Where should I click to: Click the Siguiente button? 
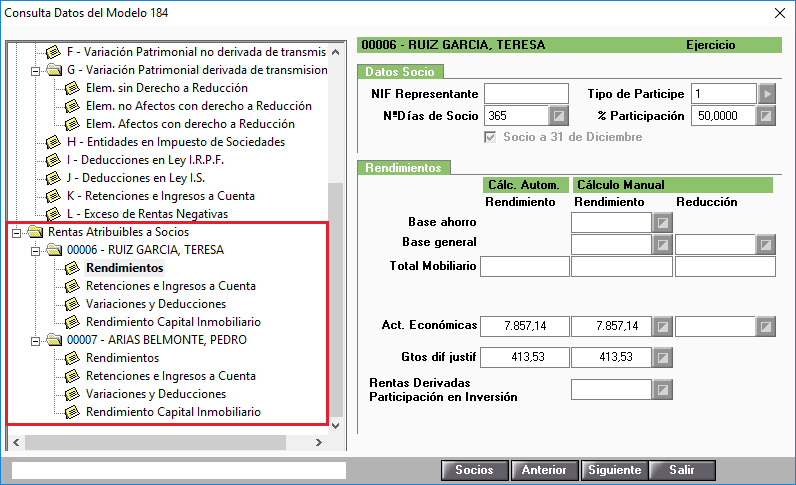click(614, 470)
